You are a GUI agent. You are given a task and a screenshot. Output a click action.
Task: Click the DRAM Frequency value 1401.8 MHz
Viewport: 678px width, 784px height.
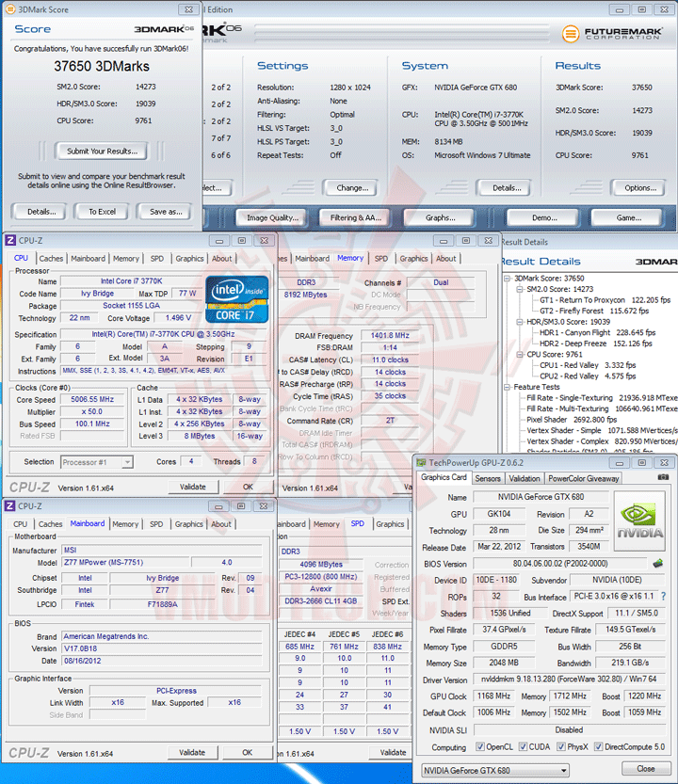coord(390,335)
